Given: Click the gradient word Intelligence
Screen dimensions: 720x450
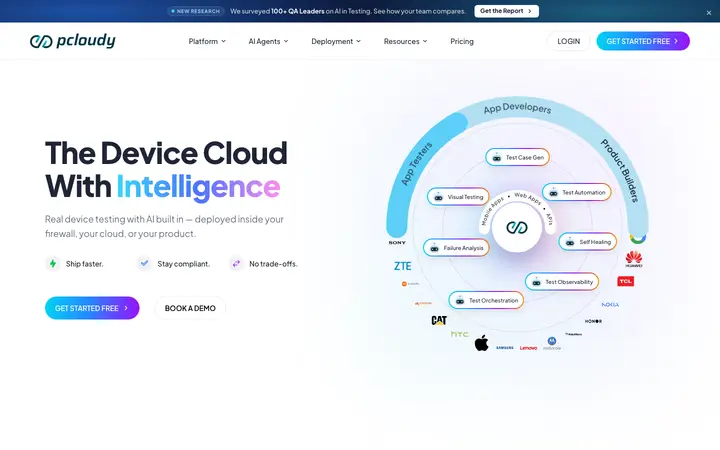Looking at the screenshot, I should [198, 186].
